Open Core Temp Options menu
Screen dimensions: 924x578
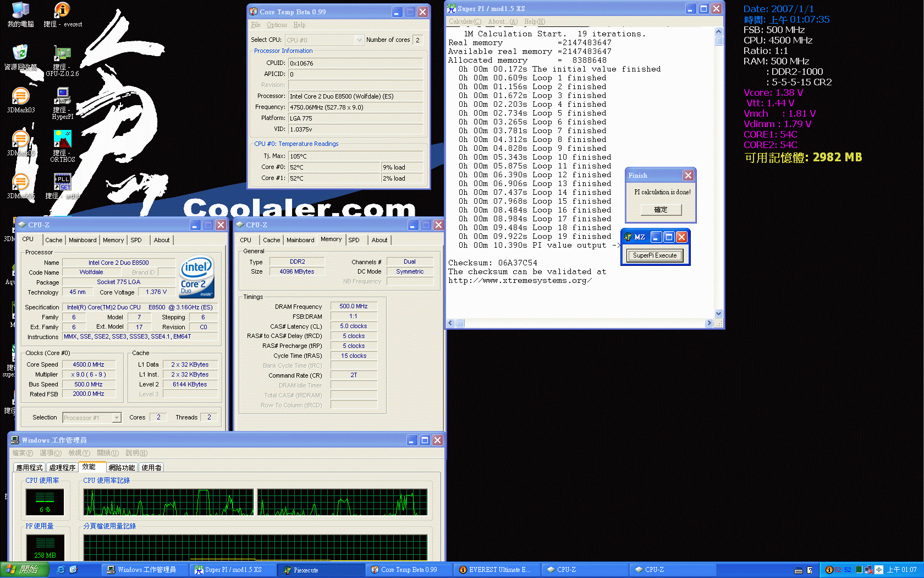(x=277, y=25)
